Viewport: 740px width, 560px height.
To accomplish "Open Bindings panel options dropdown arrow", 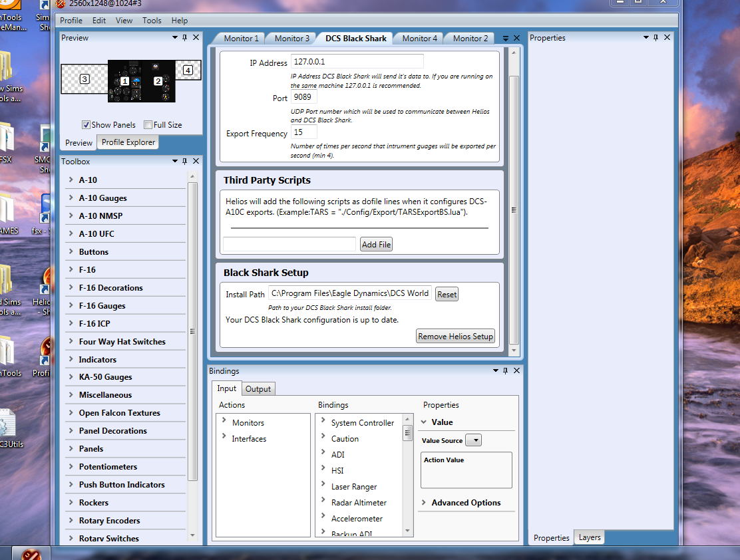I will click(x=496, y=370).
